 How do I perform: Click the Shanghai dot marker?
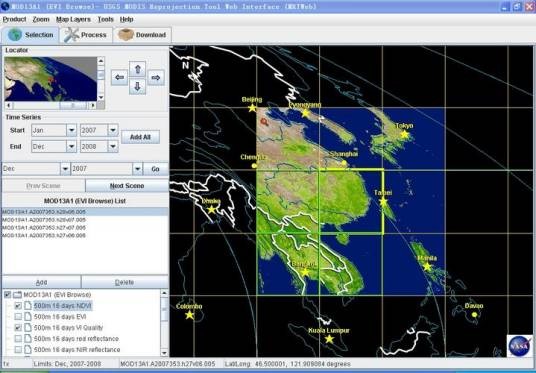pos(344,163)
